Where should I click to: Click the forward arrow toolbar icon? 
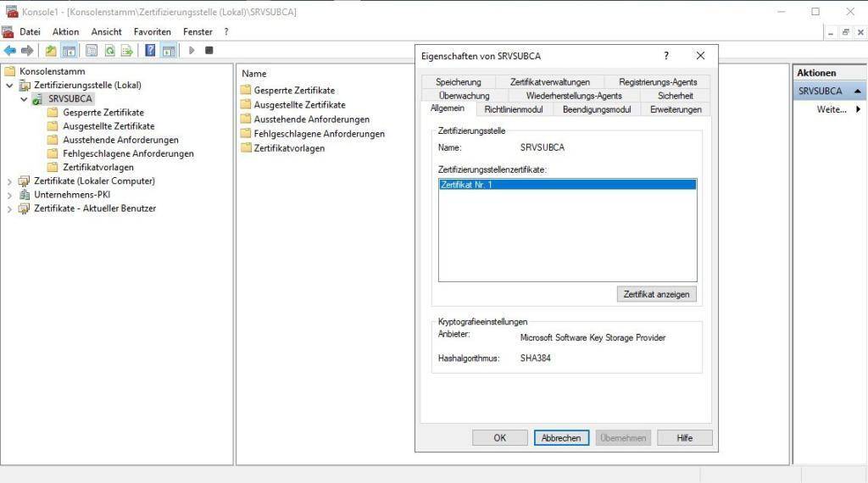(x=27, y=51)
